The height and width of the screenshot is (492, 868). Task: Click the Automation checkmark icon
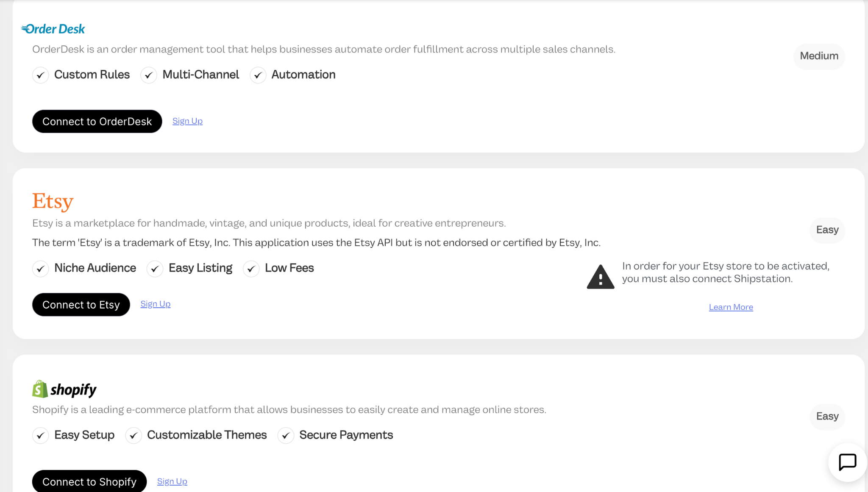[x=258, y=75]
